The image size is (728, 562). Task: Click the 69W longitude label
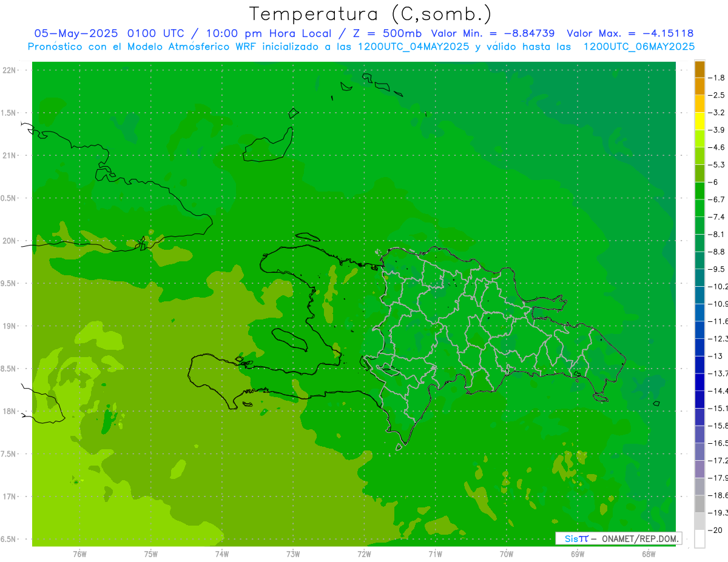coord(578,554)
